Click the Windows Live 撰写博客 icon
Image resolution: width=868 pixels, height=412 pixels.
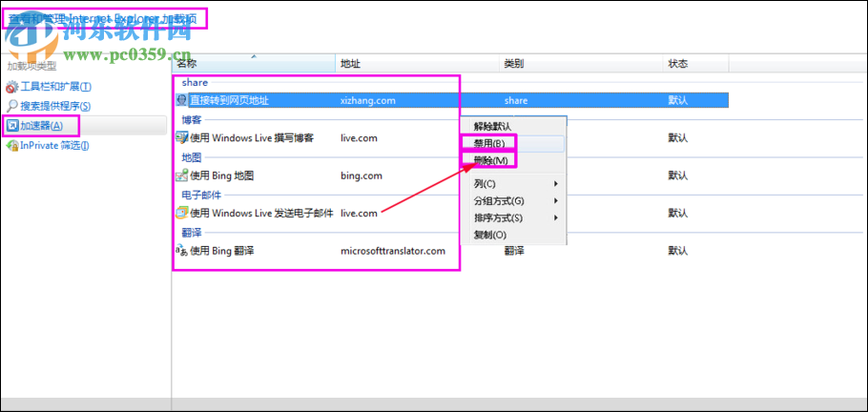click(x=182, y=138)
